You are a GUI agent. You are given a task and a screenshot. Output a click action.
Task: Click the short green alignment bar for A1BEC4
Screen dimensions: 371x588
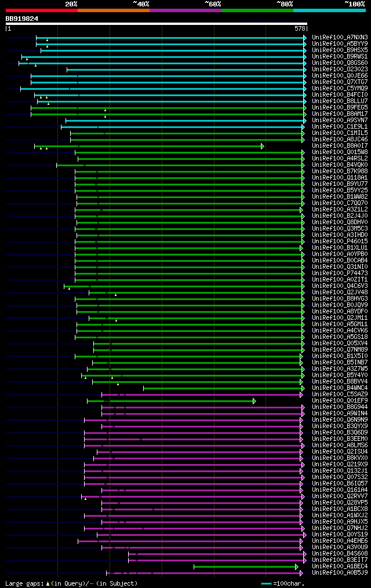[x=246, y=567]
